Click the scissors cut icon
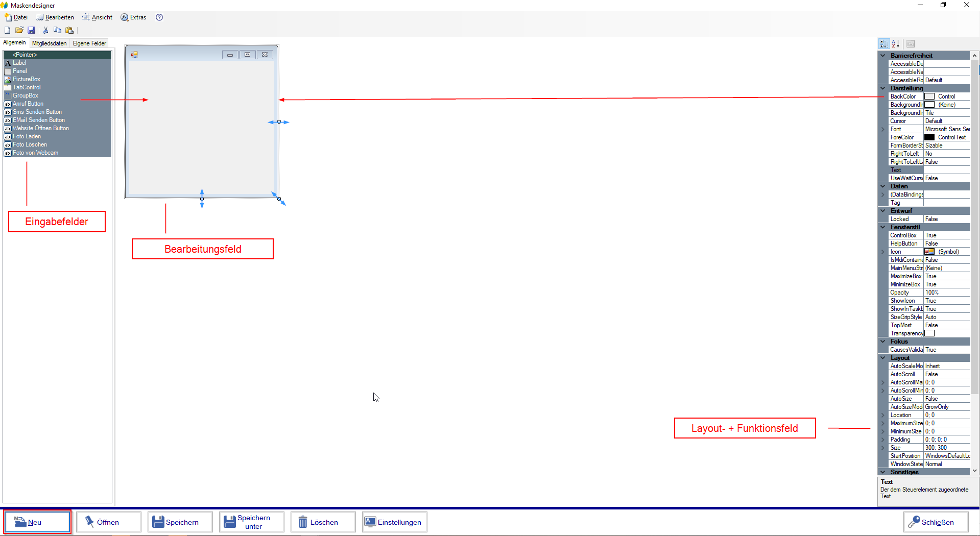 coord(45,31)
